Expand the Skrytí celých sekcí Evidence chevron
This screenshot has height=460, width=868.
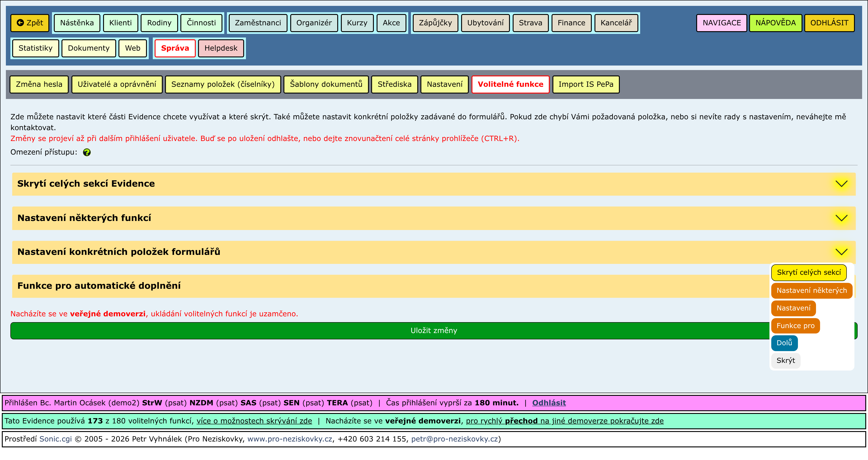click(841, 184)
